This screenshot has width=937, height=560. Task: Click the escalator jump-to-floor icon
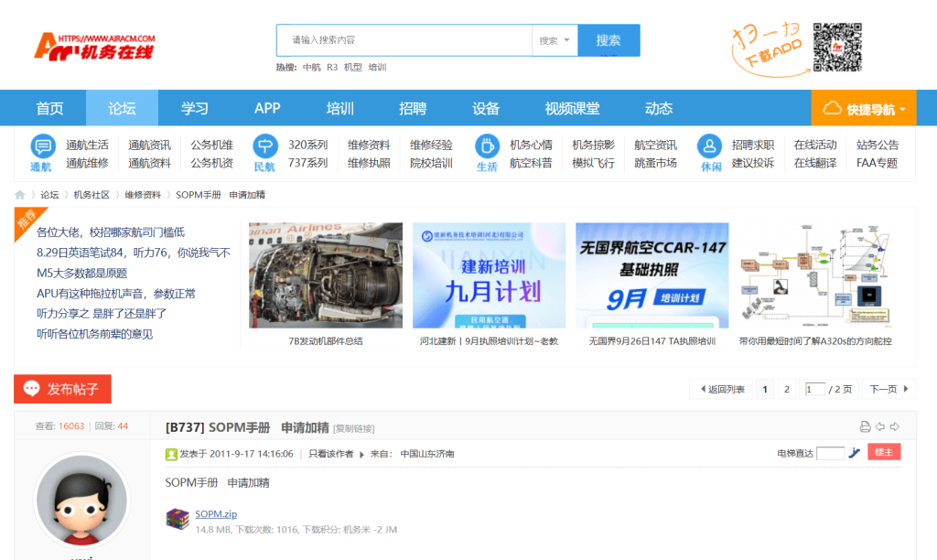click(855, 453)
